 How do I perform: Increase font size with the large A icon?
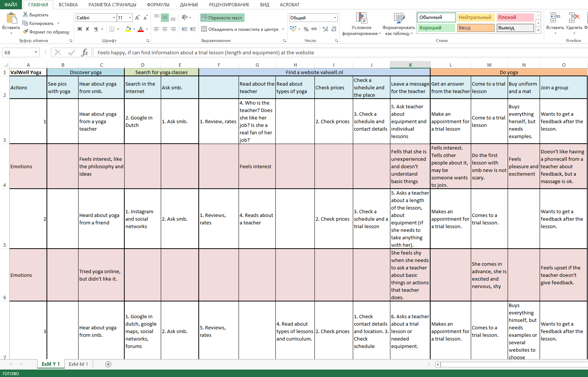(x=137, y=18)
